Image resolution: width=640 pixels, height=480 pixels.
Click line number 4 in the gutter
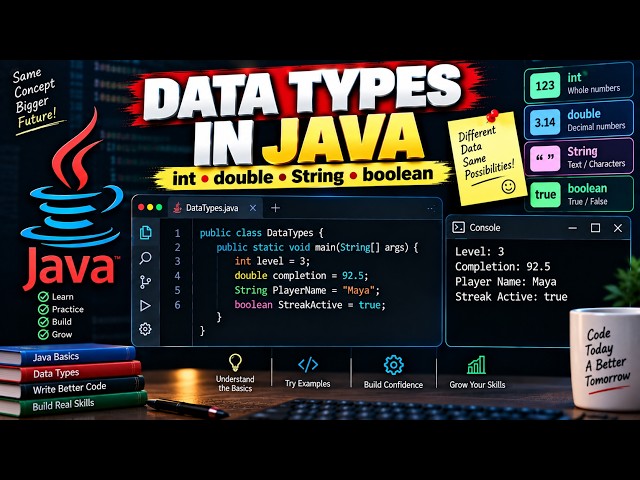(178, 276)
